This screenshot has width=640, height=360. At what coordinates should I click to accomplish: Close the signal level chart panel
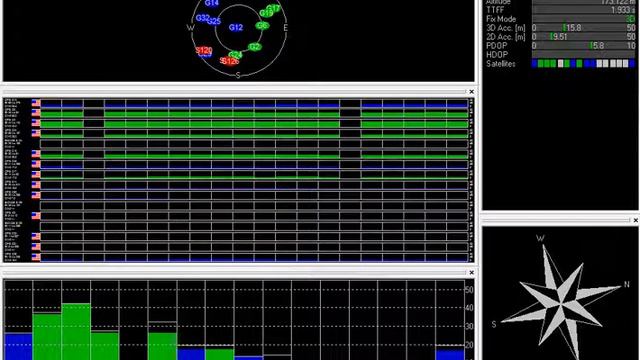(x=471, y=273)
